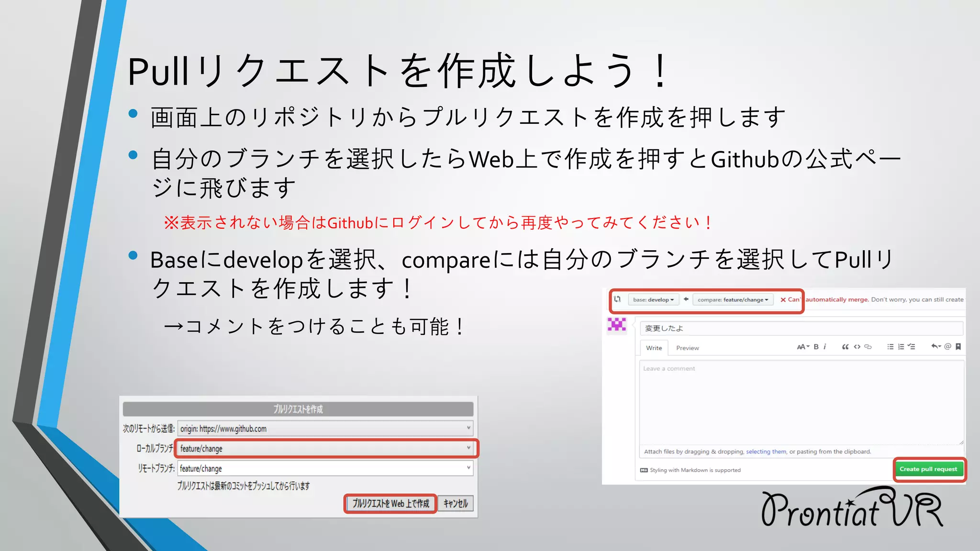Viewport: 980px width, 551px height.
Task: Click the Markdown M↓ icon
Action: [644, 470]
